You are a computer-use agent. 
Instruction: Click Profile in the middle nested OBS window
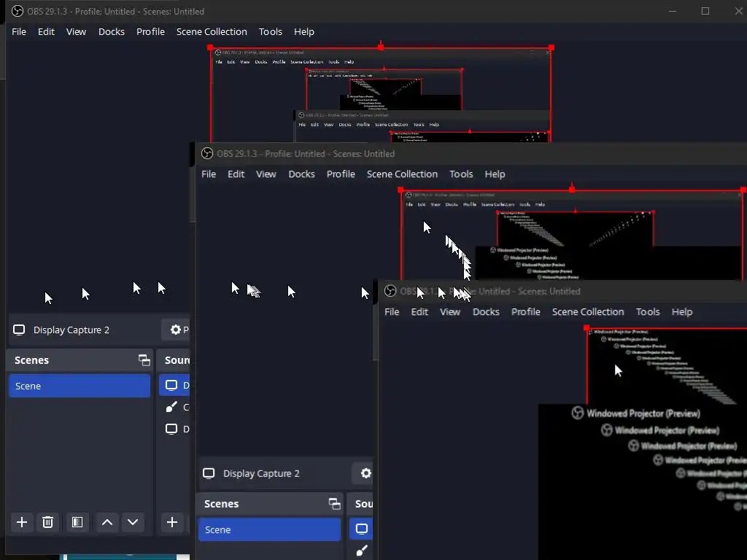[341, 174]
